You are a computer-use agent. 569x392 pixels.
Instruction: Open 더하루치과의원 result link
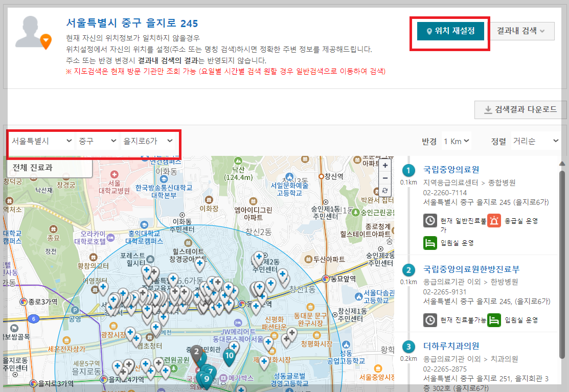[451, 347]
